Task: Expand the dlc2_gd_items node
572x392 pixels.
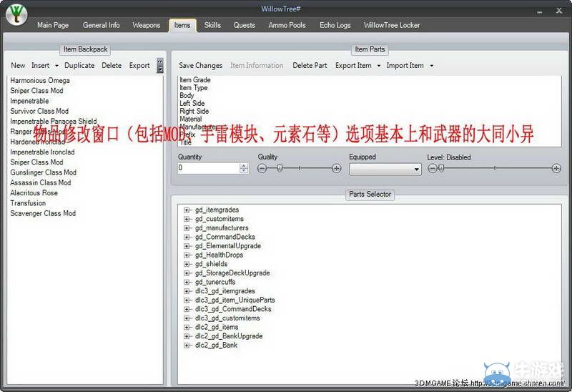Action: tap(187, 327)
